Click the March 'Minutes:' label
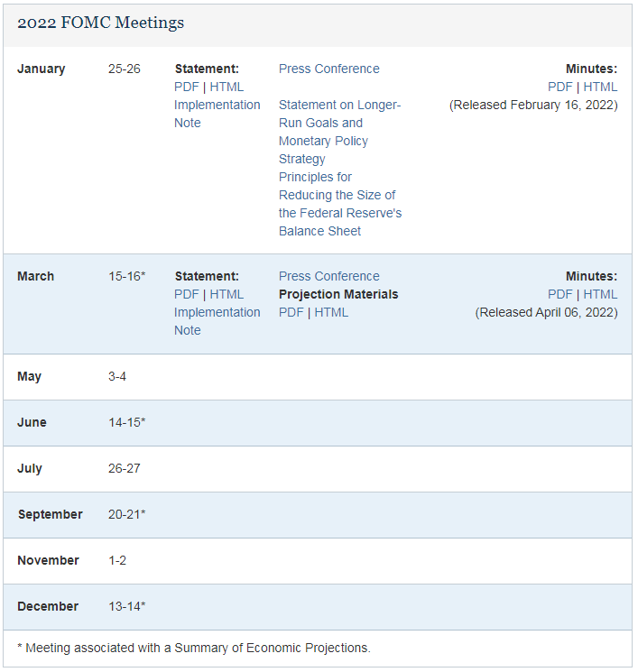 point(591,276)
